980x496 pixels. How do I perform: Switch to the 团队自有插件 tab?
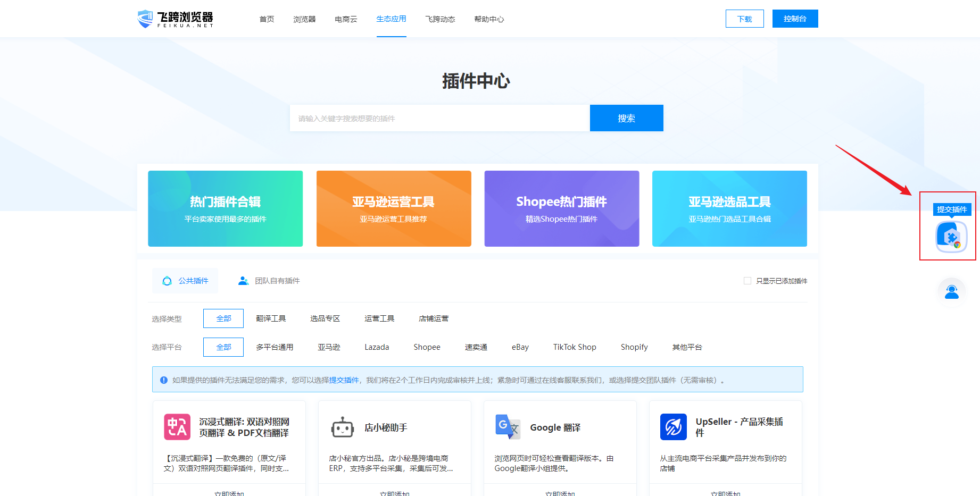(269, 281)
